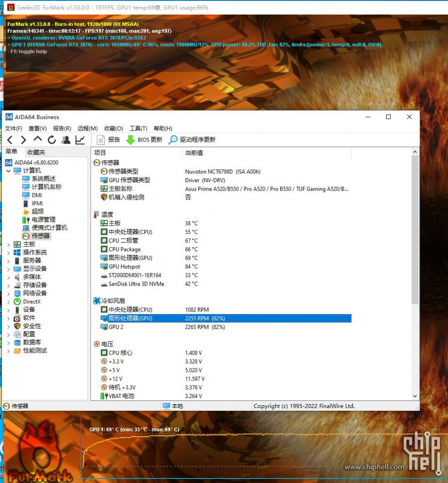This screenshot has height=483, width=448.
Task: Click the 性能测试 benchmark icon in tree
Action: coord(17,350)
